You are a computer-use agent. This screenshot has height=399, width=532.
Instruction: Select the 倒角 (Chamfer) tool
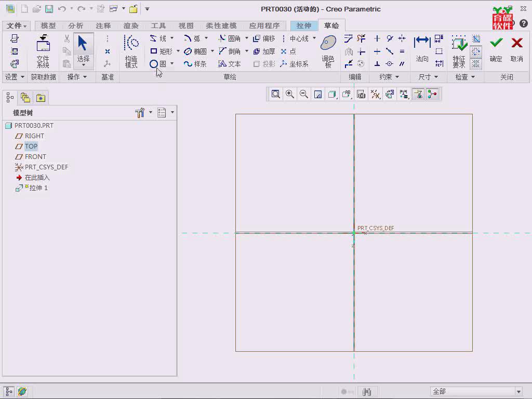(229, 51)
